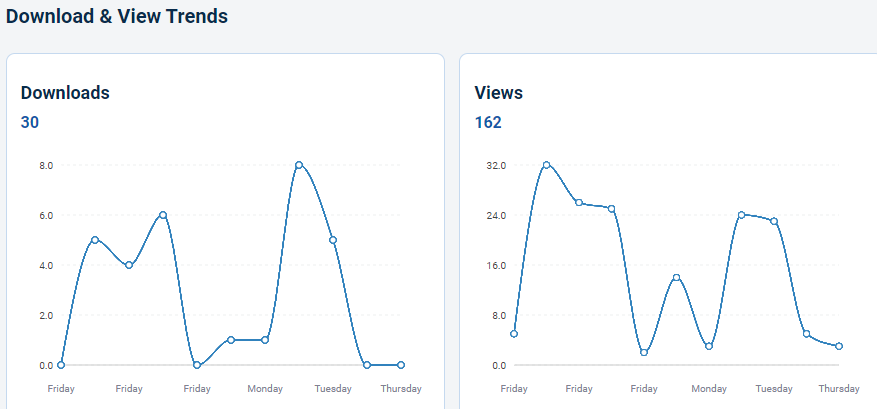Viewport: 877px width, 409px height.
Task: Click the 32.0 y-axis label in Views chart
Action: pyautogui.click(x=496, y=165)
